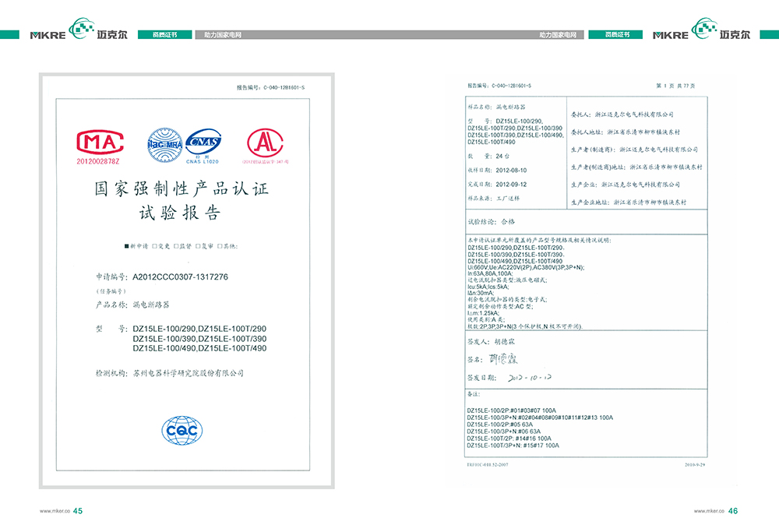Click the 生产企业地址 address row

point(629,203)
